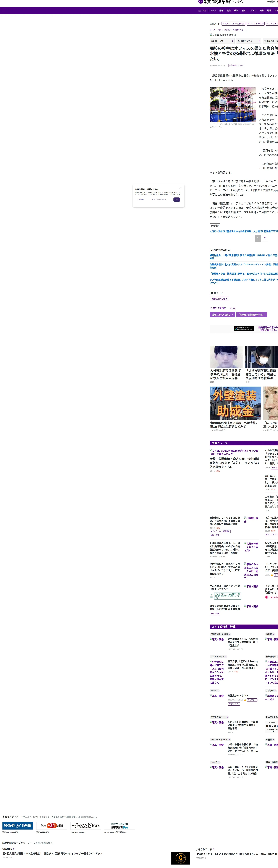Open the 九州発トップ section tab
Screen dimensions: 278x868
[222, 41]
